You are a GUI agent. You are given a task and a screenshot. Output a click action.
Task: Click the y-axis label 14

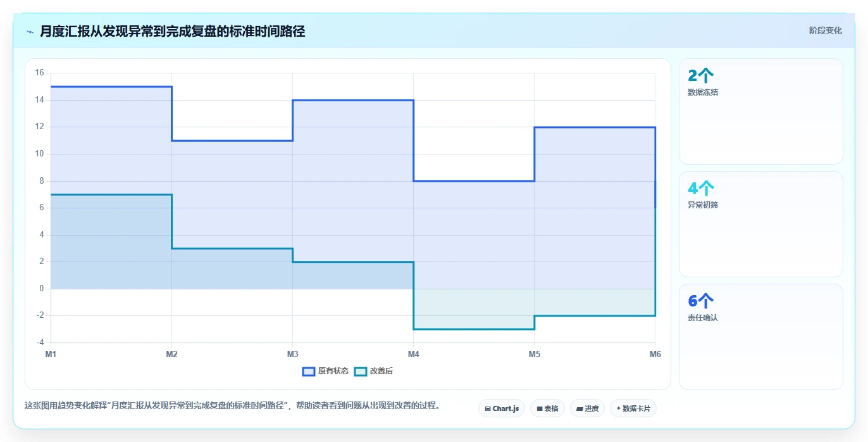pyautogui.click(x=39, y=100)
